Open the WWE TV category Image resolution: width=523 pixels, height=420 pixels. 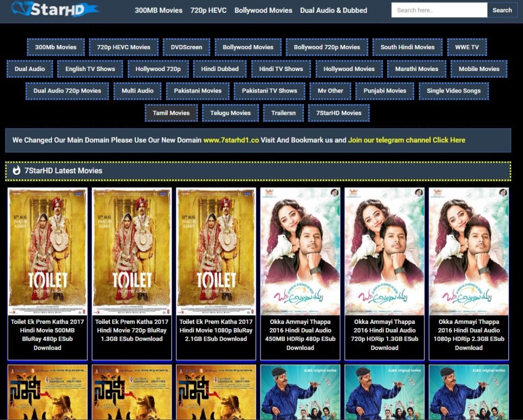pos(467,47)
